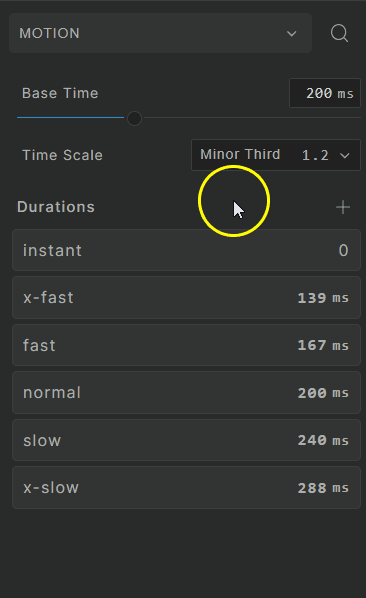Click the 139 ms value of x-fast
This screenshot has width=366, height=598.
coord(323,298)
